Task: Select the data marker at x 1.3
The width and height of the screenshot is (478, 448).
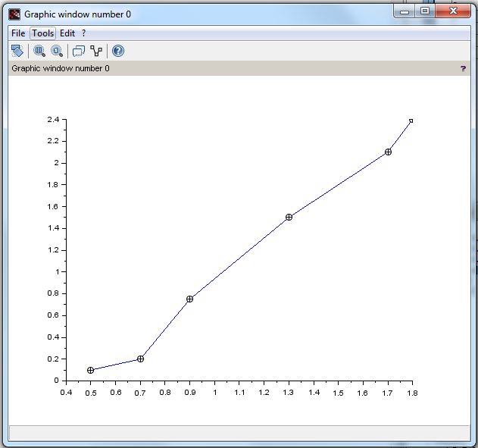Action: click(289, 217)
